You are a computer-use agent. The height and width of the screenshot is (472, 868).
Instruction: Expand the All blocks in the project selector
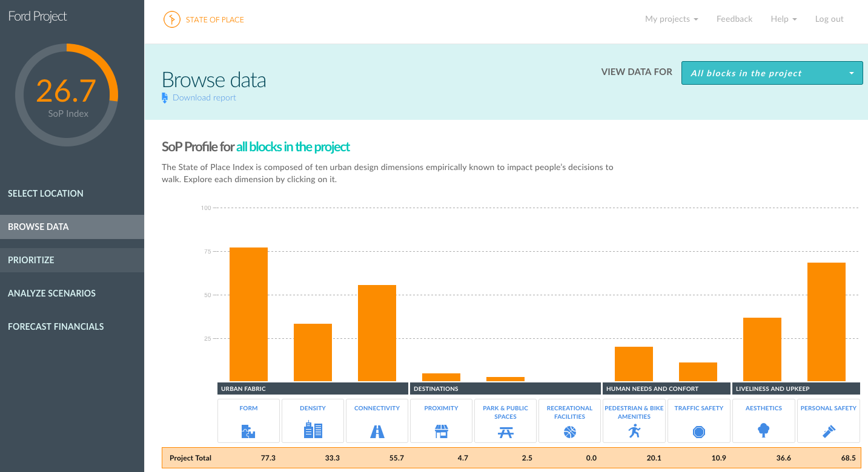772,73
